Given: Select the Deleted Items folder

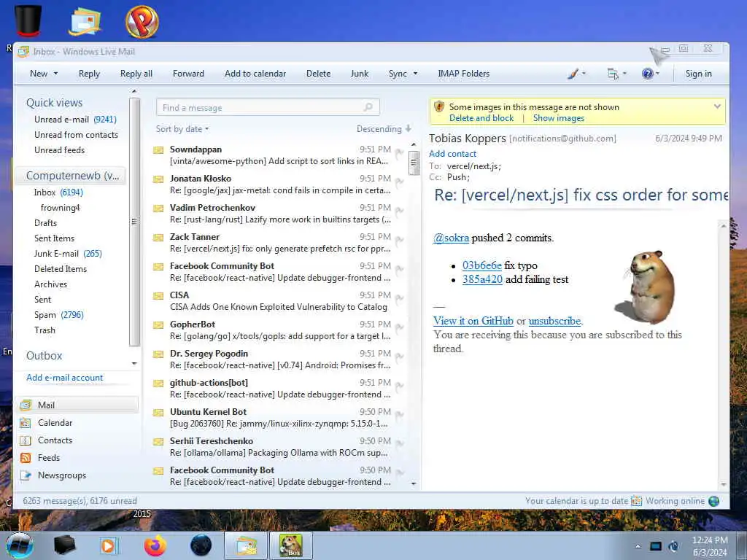Looking at the screenshot, I should click(x=61, y=269).
